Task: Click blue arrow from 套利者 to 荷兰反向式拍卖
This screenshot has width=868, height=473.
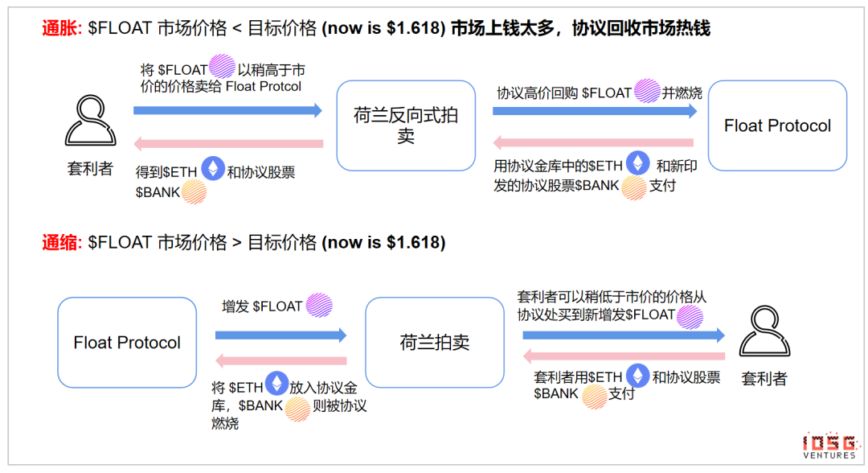Action: pyautogui.click(x=227, y=110)
